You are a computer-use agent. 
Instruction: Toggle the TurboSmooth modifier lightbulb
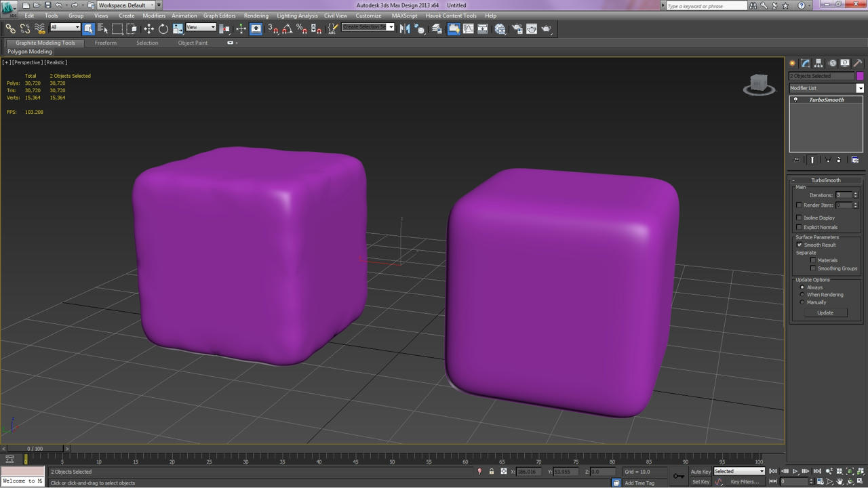796,100
